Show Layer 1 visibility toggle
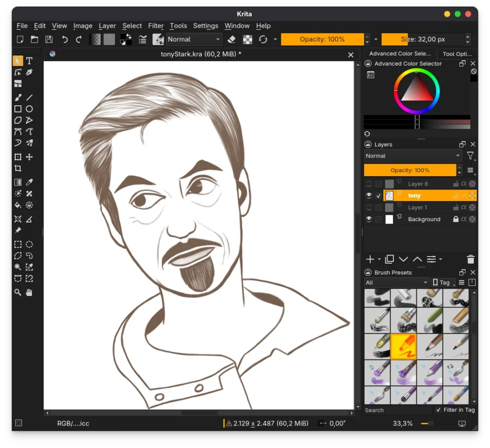 (369, 207)
